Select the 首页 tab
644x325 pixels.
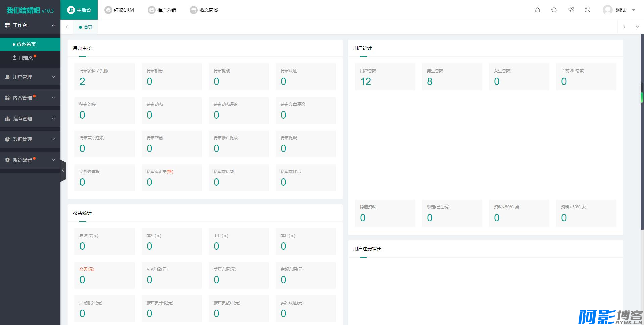click(86, 27)
